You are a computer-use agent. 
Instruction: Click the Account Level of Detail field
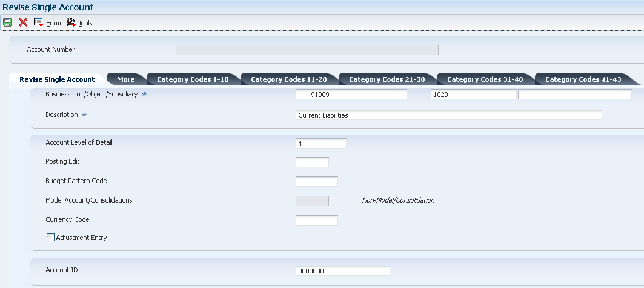tap(320, 143)
